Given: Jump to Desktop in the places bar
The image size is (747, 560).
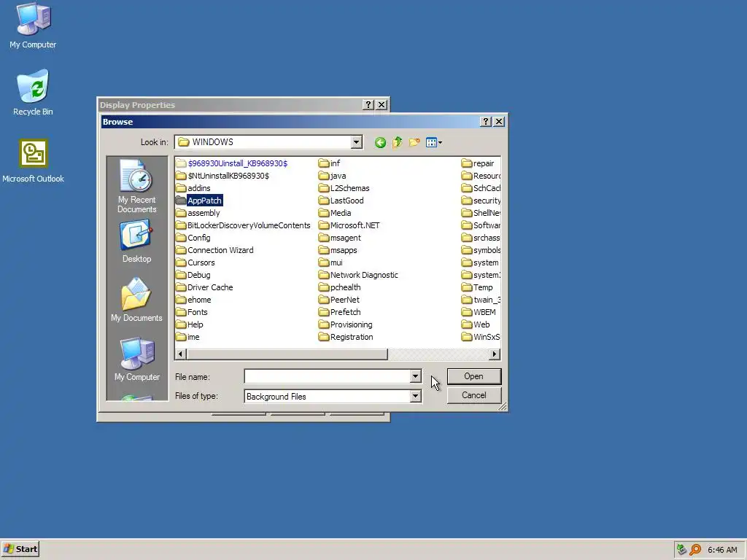Looking at the screenshot, I should click(136, 241).
